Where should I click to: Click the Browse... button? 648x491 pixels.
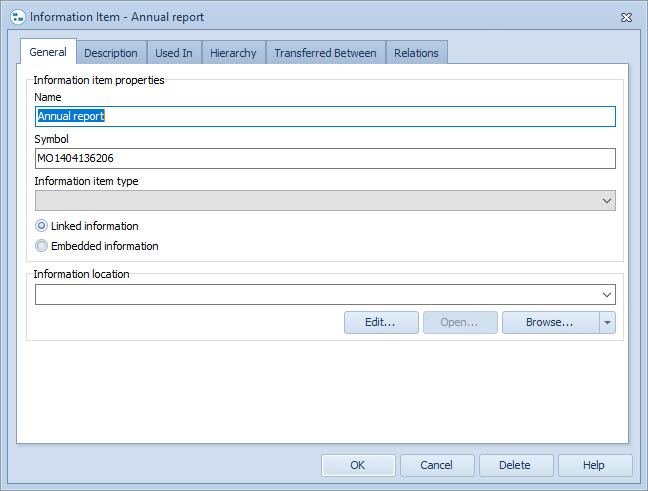coord(550,322)
